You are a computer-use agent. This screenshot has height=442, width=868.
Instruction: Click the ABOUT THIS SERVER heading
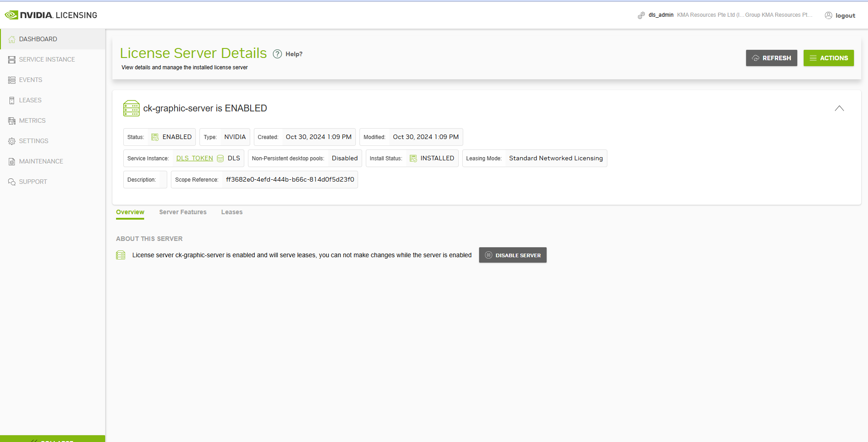coord(149,239)
